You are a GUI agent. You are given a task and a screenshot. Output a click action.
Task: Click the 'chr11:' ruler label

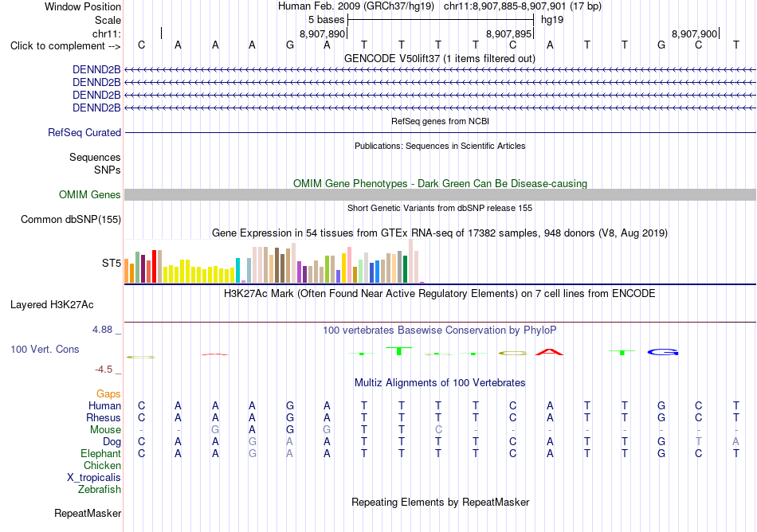[x=107, y=33]
